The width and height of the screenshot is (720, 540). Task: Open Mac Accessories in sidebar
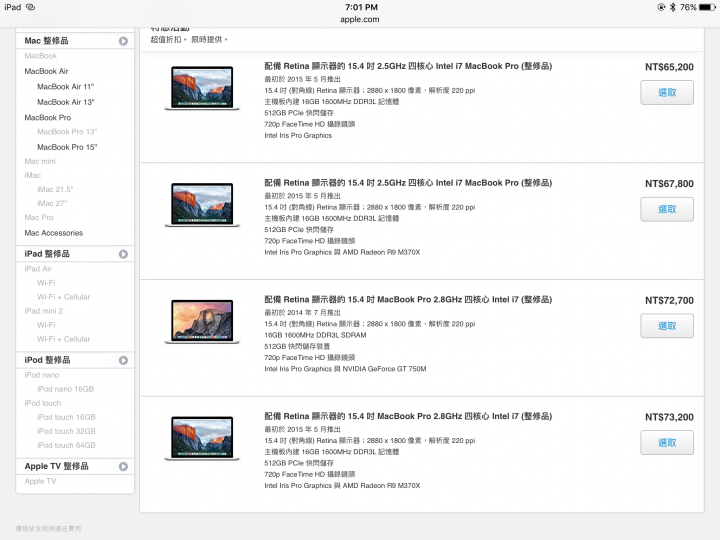click(54, 233)
